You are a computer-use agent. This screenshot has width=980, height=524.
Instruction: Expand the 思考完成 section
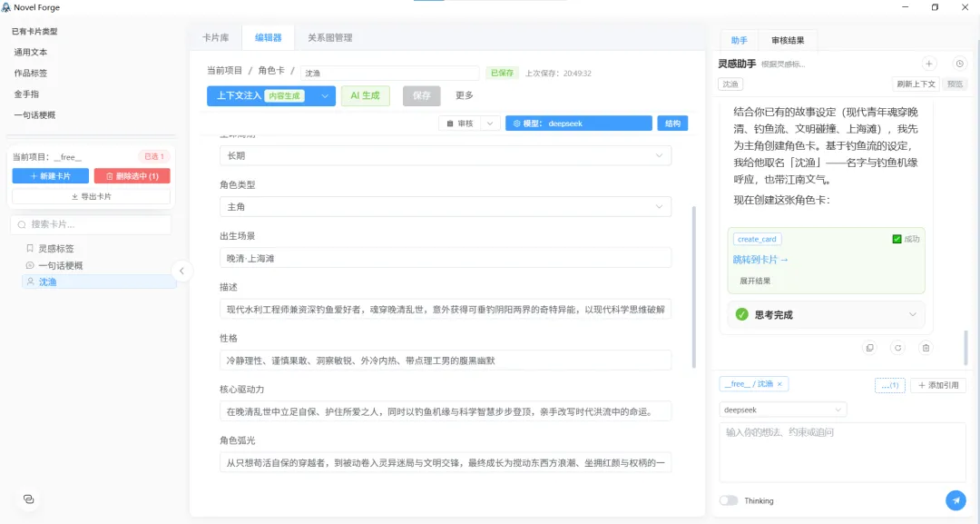912,314
